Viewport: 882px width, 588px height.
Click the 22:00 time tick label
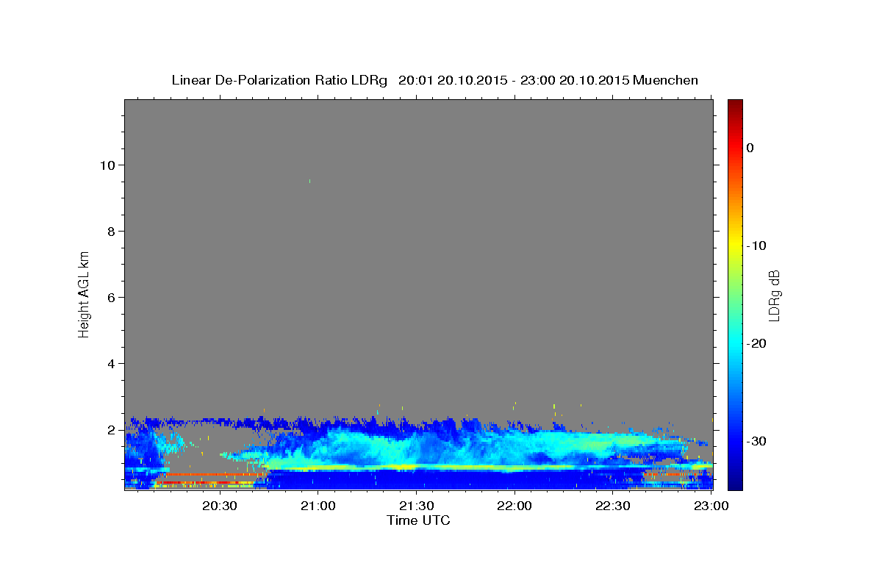[x=514, y=506]
